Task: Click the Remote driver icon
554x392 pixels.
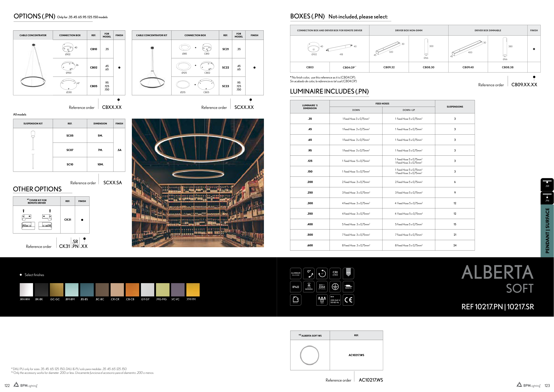Action: click(348, 287)
